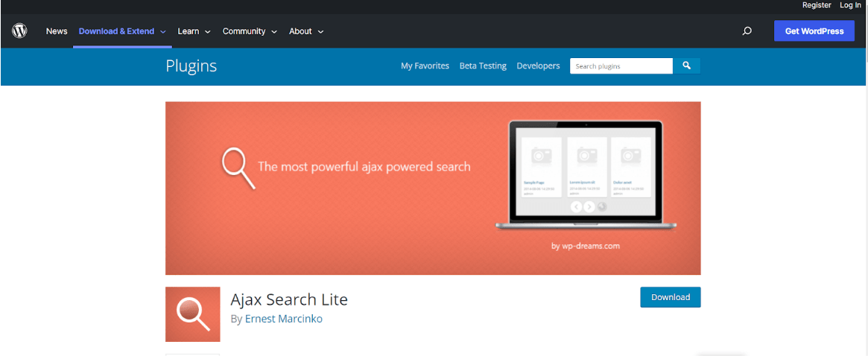This screenshot has height=356, width=868.
Task: Open the News menu item
Action: click(x=57, y=31)
